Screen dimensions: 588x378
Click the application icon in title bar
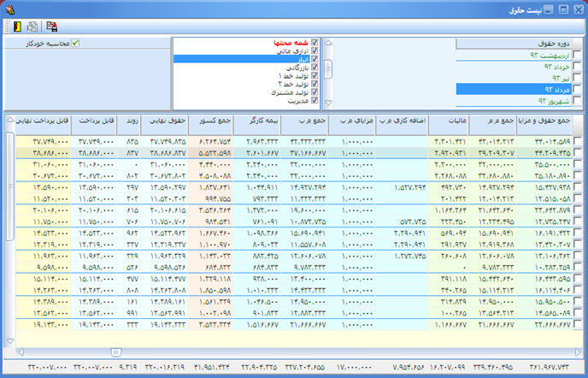10,8
